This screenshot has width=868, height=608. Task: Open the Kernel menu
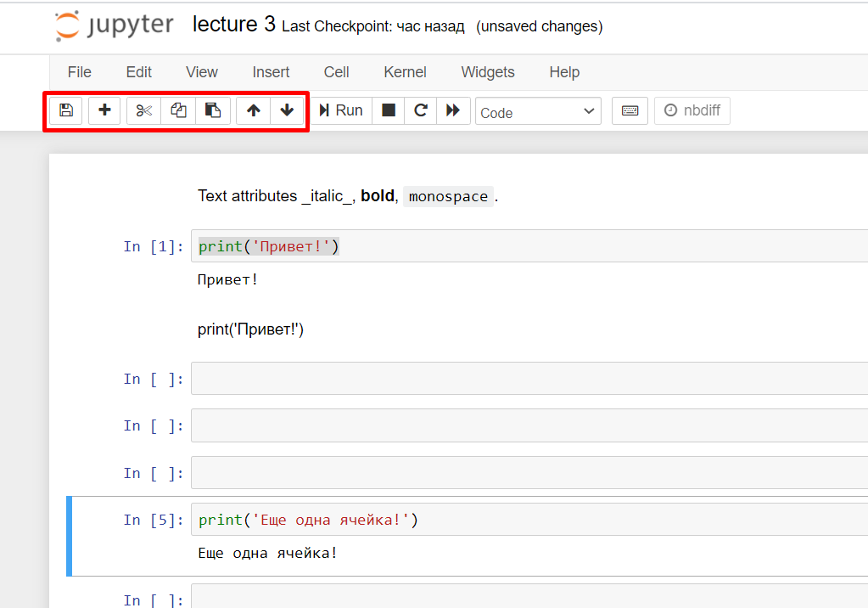405,72
